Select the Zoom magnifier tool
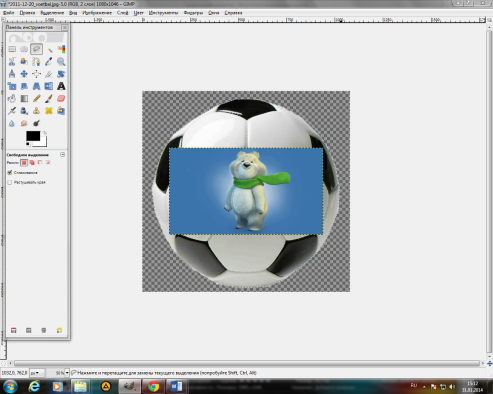This screenshot has height=394, width=493. tap(61, 61)
